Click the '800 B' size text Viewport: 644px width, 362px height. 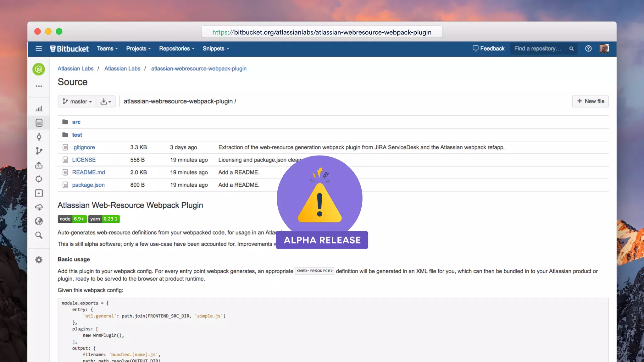[x=137, y=185]
